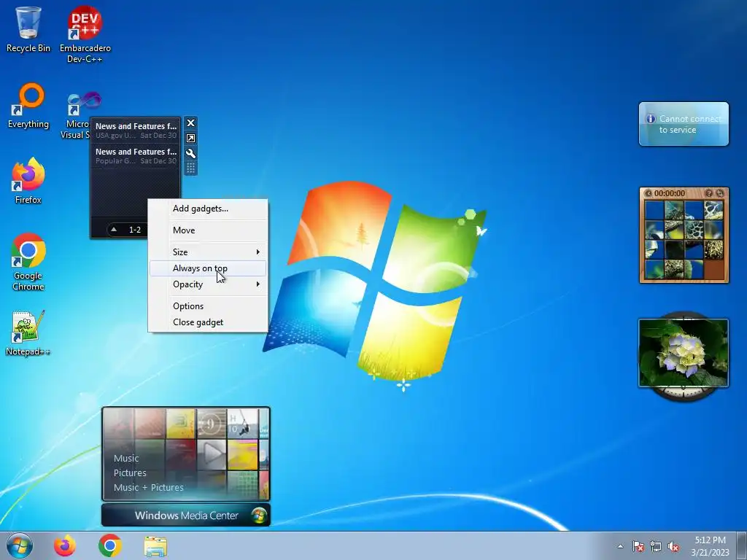This screenshot has width=747, height=560.
Task: Launch Windows Media Center from gadget bar
Action: pyautogui.click(x=186, y=516)
